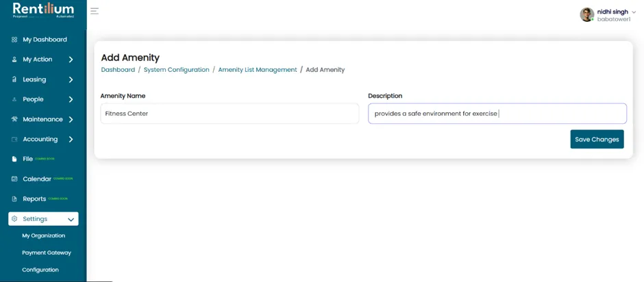Click the hamburger menu icon

[95, 11]
